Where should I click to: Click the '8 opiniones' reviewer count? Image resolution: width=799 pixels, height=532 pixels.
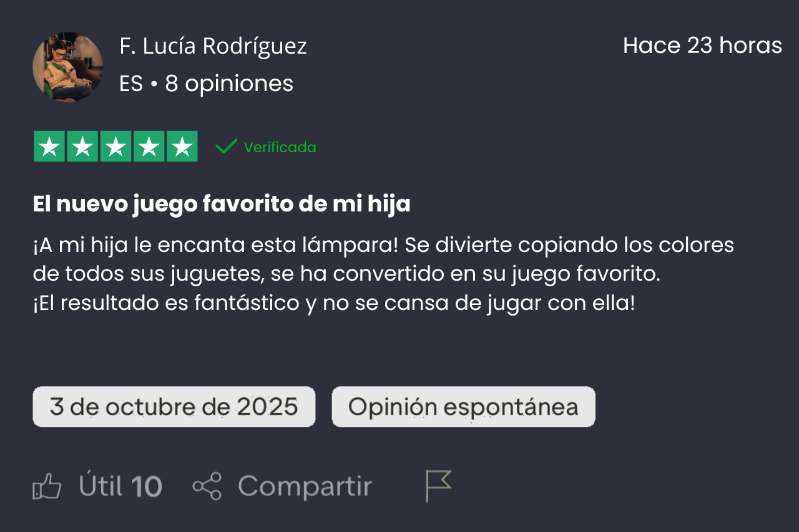[x=229, y=84]
